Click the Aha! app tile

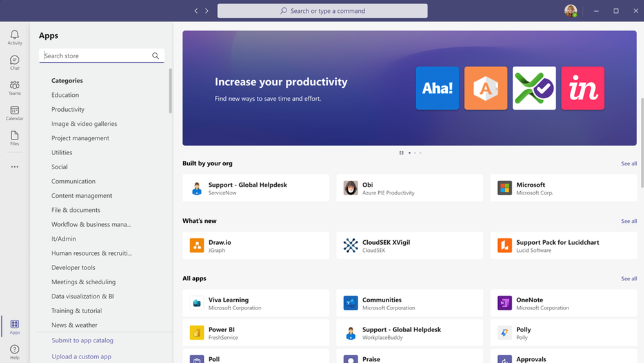437,88
